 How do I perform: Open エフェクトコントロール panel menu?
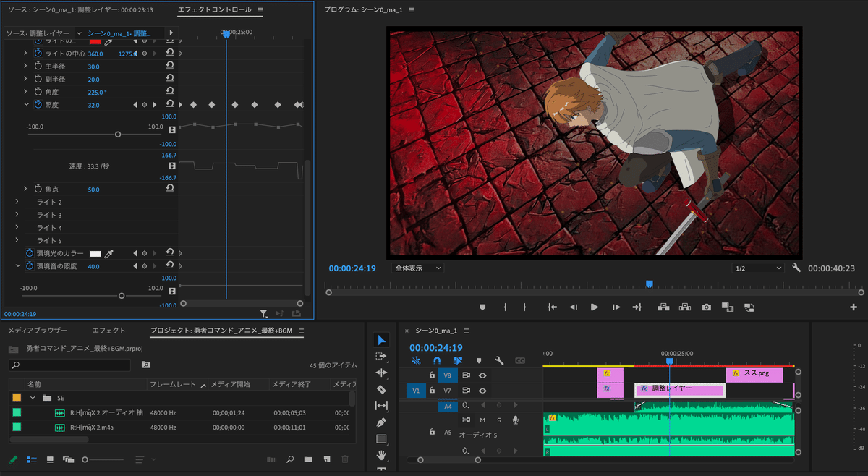tap(260, 10)
